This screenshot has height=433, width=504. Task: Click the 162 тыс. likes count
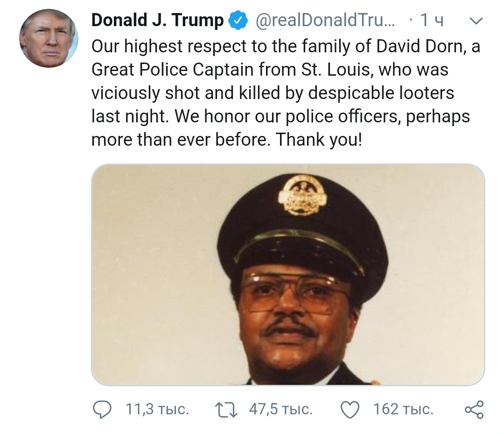point(403,410)
